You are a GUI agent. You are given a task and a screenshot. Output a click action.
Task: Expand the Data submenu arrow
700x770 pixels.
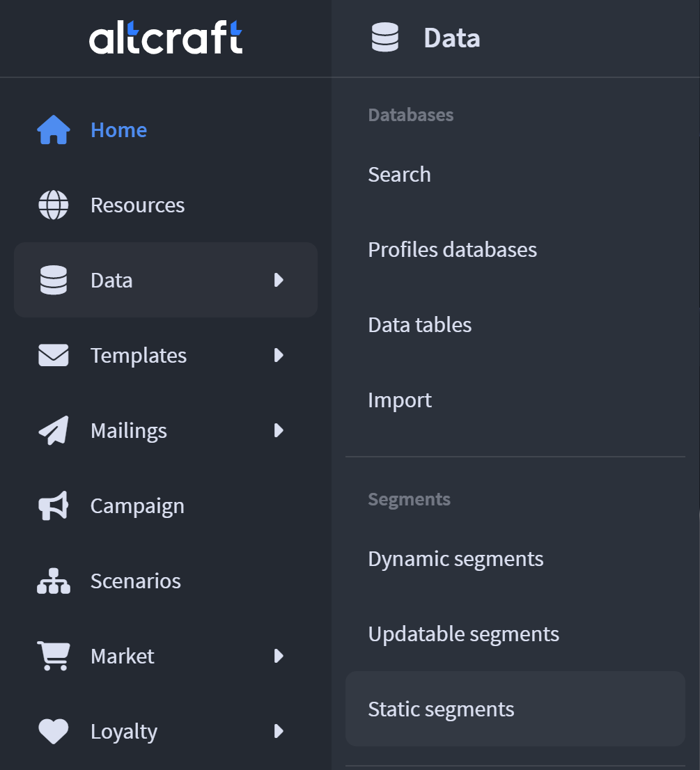pos(279,281)
